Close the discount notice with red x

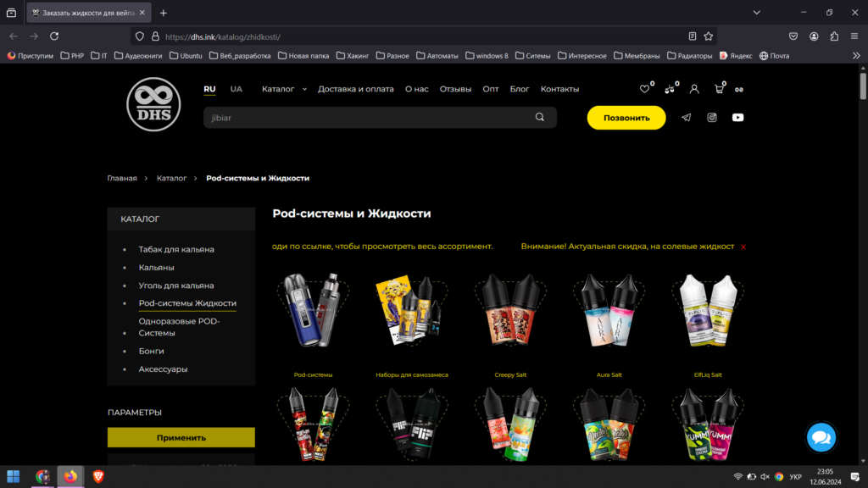[x=743, y=247]
